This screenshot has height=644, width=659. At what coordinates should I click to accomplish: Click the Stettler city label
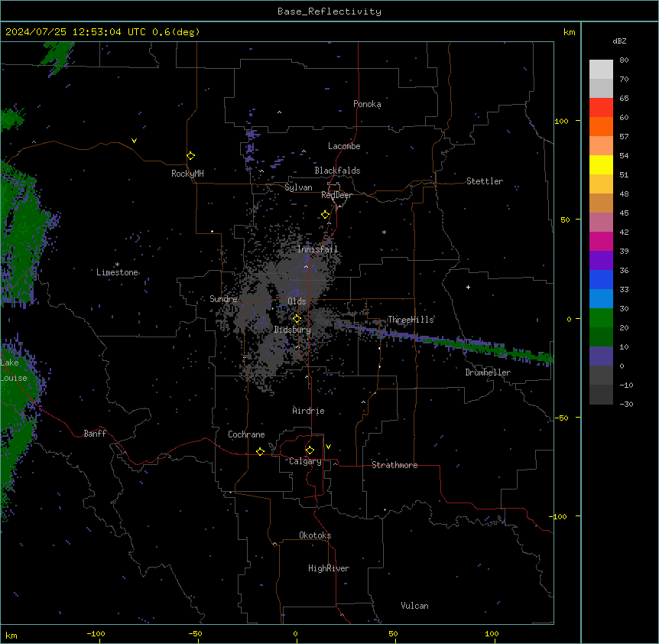[485, 181]
